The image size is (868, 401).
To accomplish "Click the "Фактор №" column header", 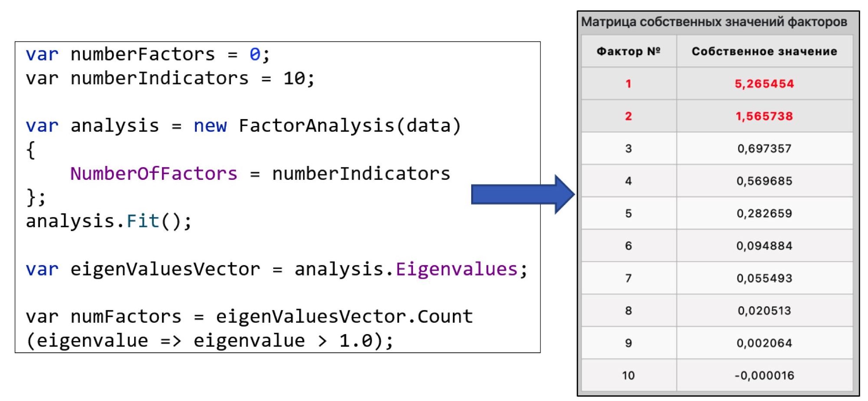I will point(628,51).
